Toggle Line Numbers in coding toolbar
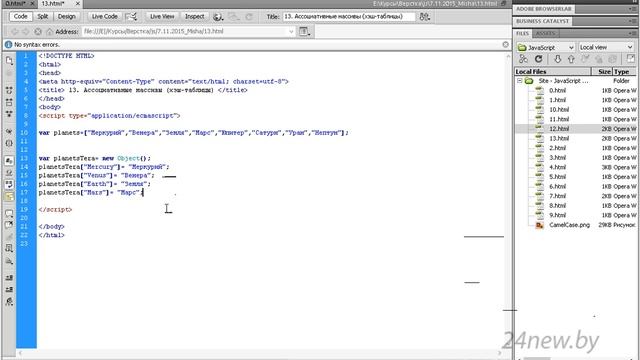 [9, 161]
